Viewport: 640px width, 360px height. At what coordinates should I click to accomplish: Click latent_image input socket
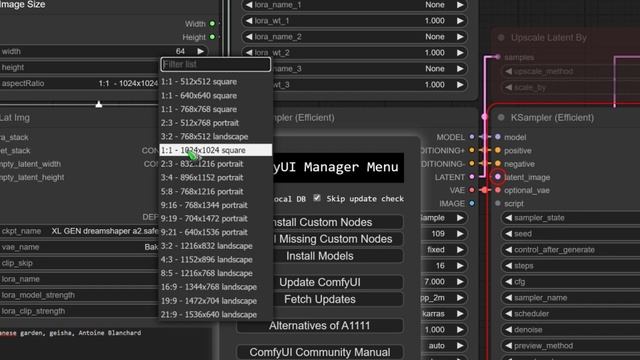498,177
